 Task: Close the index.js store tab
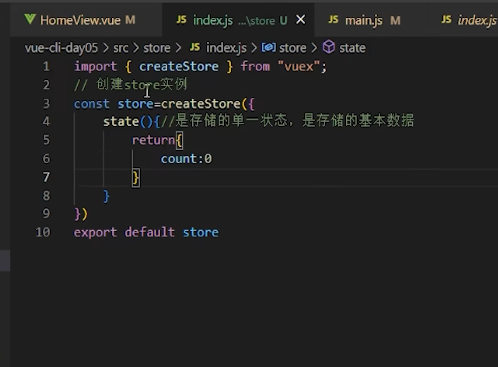pyautogui.click(x=301, y=20)
